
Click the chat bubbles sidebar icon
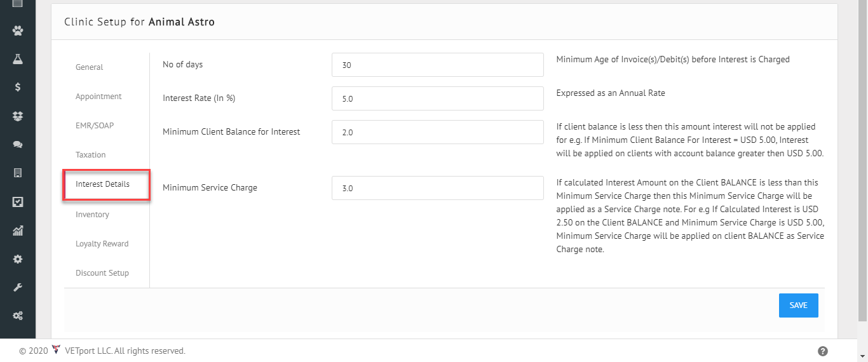[18, 145]
